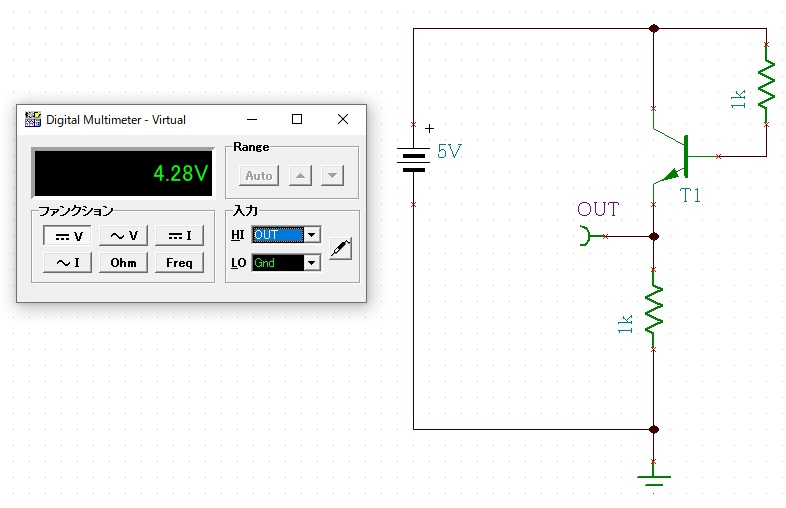Select the 1k emitter resistor below OUT
786x508 pixels.
pos(654,309)
